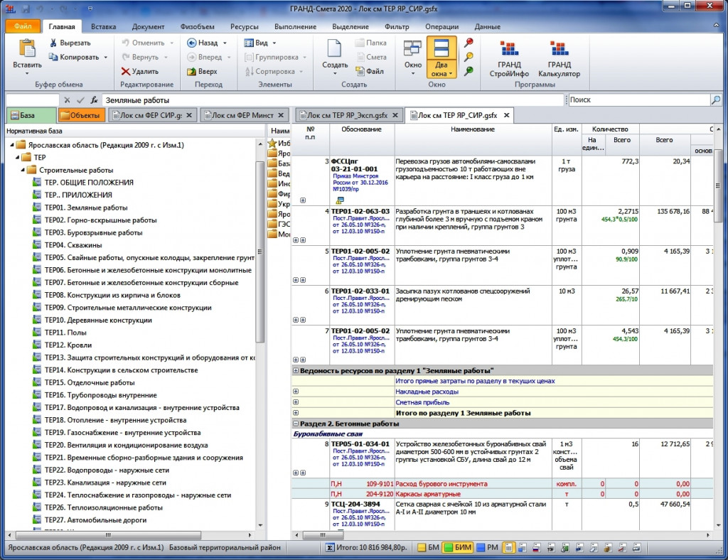728x560 pixels.
Task: Toggle РМ calculation mode
Action: pyautogui.click(x=488, y=547)
